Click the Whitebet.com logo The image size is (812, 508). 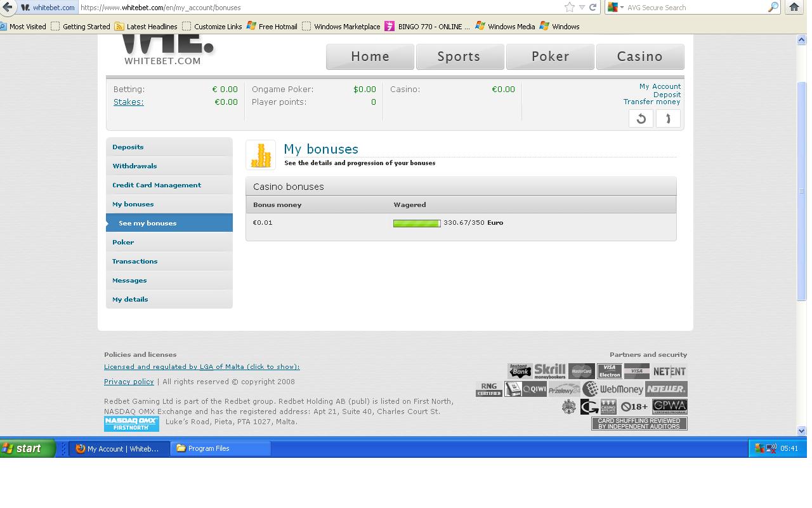point(167,50)
